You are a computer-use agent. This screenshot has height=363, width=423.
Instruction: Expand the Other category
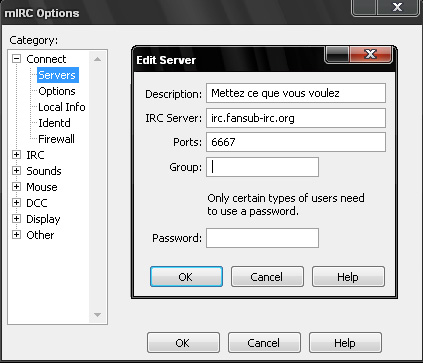pos(16,235)
